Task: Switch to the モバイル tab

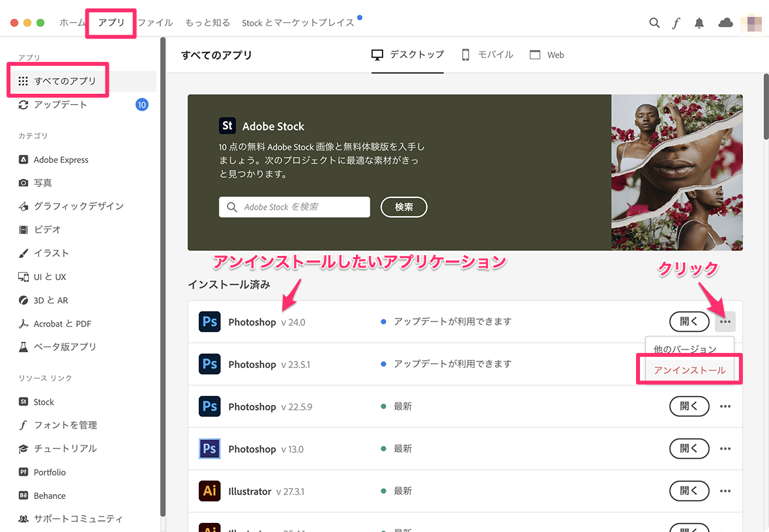Action: pos(487,55)
